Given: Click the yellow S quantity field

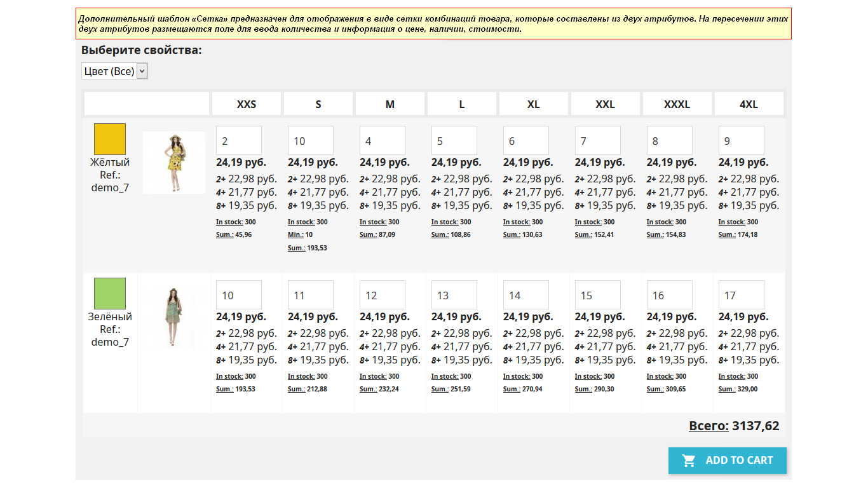Looking at the screenshot, I should (311, 140).
